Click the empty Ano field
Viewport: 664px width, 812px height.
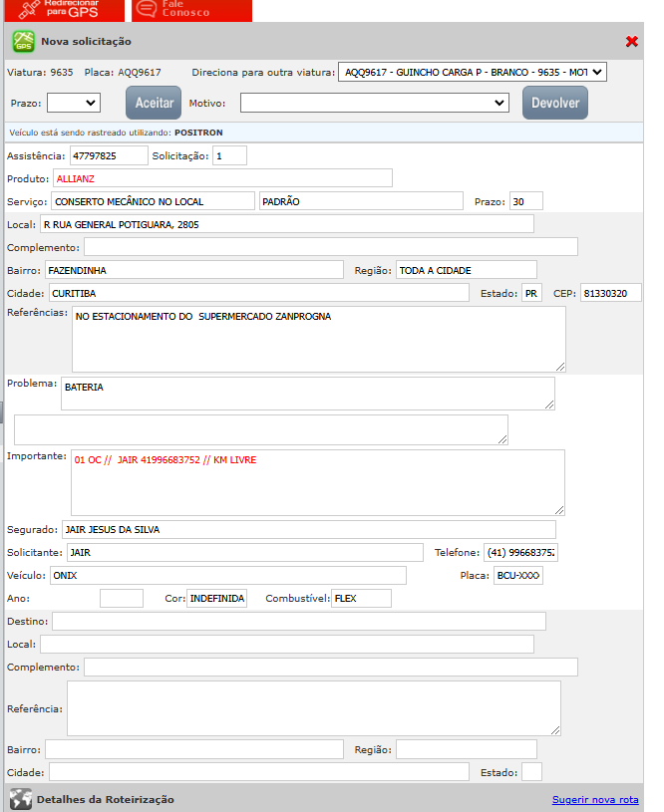tap(122, 598)
